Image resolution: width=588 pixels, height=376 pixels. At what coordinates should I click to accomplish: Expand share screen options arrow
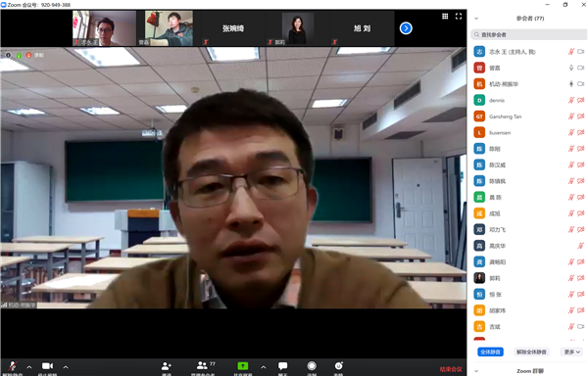[264, 367]
